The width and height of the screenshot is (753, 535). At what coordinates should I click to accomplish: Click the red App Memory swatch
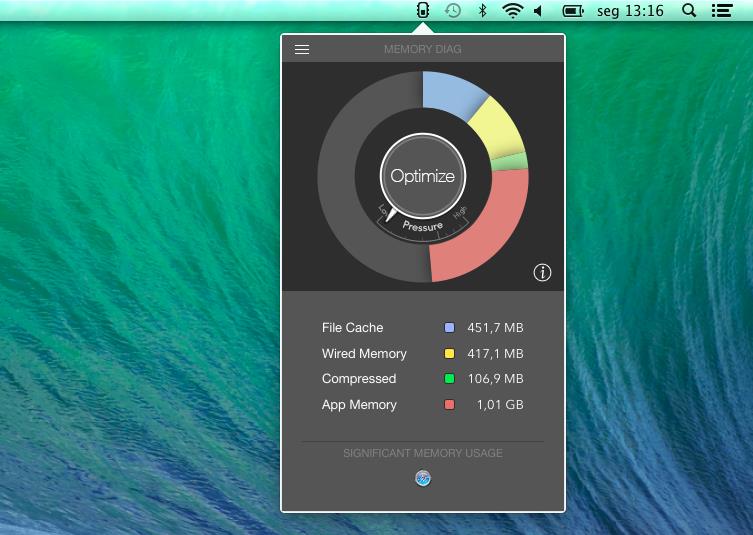click(450, 405)
